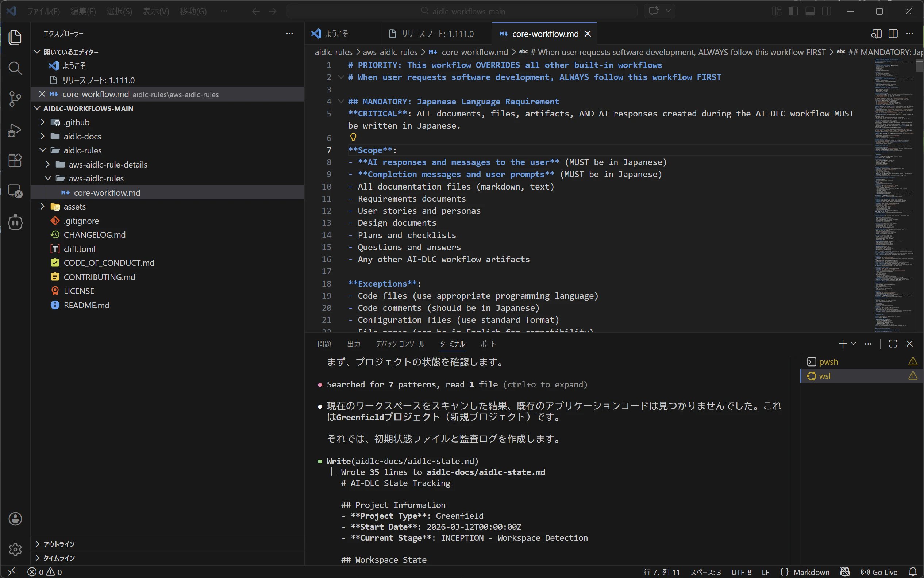Open editor more actions ellipsis
924x578 pixels.
click(910, 34)
